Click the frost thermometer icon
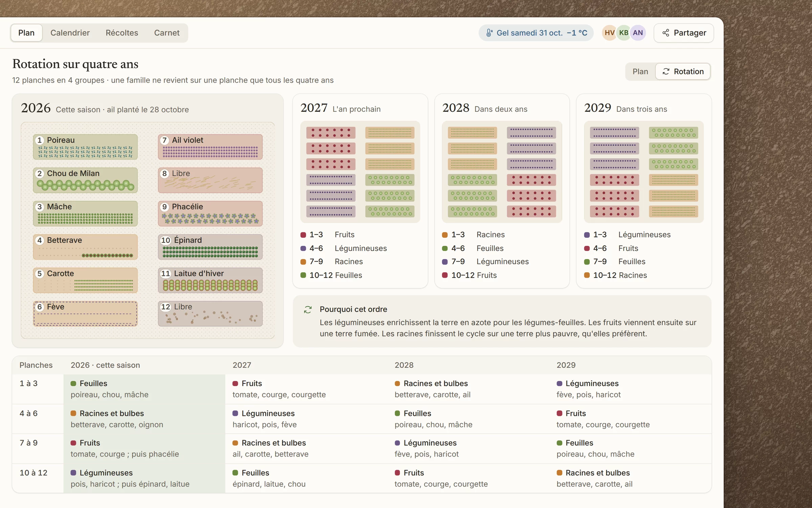This screenshot has height=508, width=812. pyautogui.click(x=489, y=33)
